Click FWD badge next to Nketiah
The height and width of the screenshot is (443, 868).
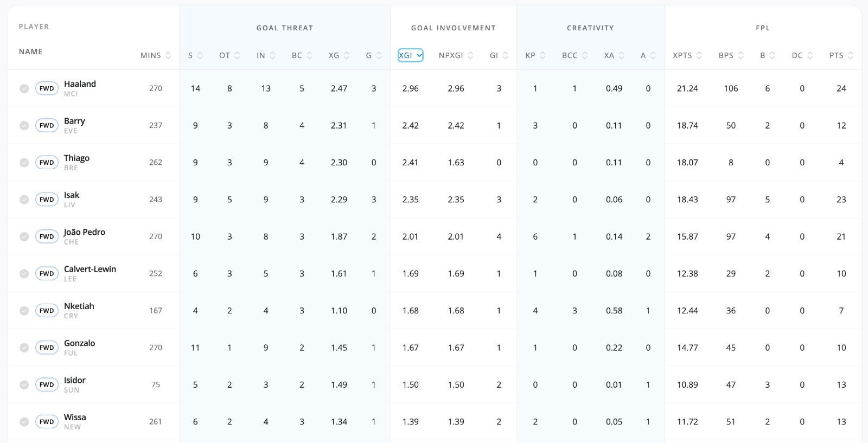(x=47, y=311)
